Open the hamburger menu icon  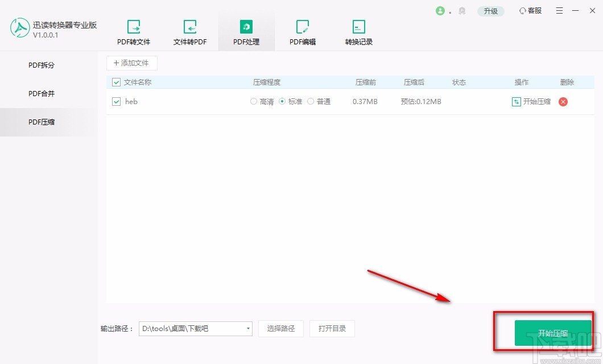point(559,10)
